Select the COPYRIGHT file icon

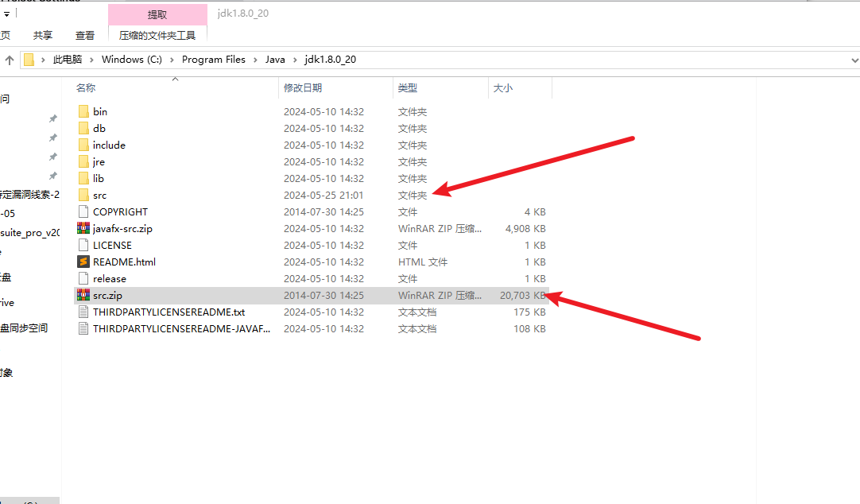pyautogui.click(x=83, y=211)
